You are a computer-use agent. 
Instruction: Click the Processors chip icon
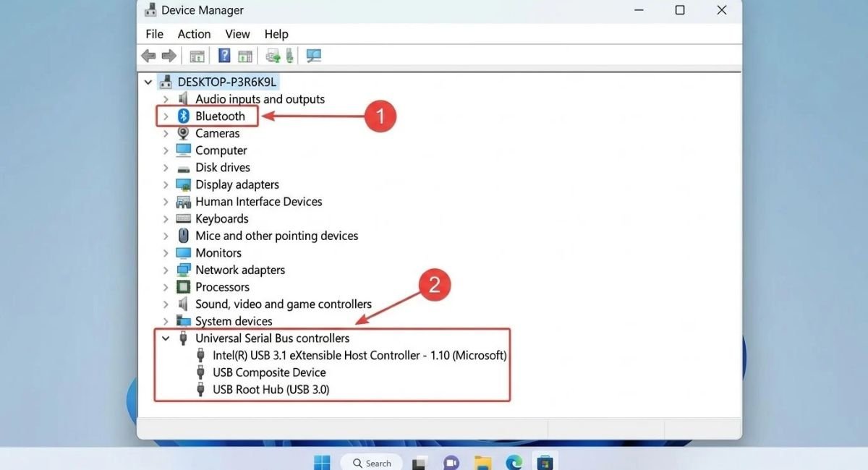pyautogui.click(x=183, y=287)
